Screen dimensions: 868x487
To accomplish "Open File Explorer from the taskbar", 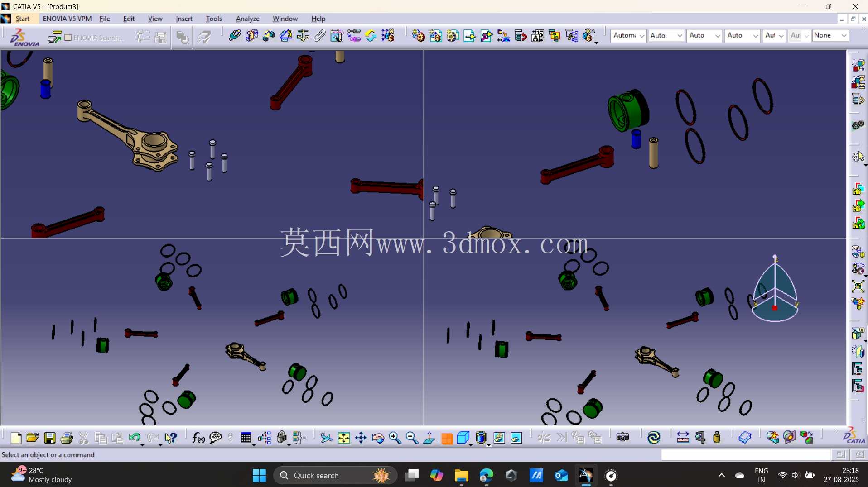I will click(461, 475).
